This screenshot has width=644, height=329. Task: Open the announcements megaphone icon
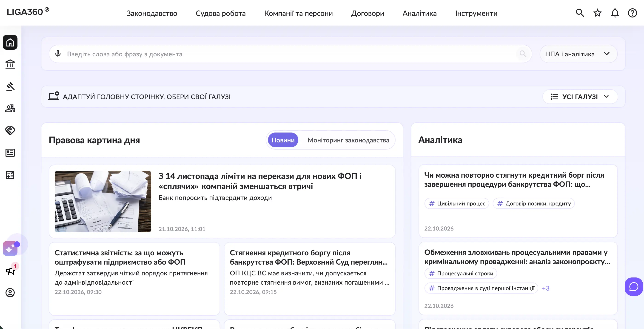tap(10, 271)
